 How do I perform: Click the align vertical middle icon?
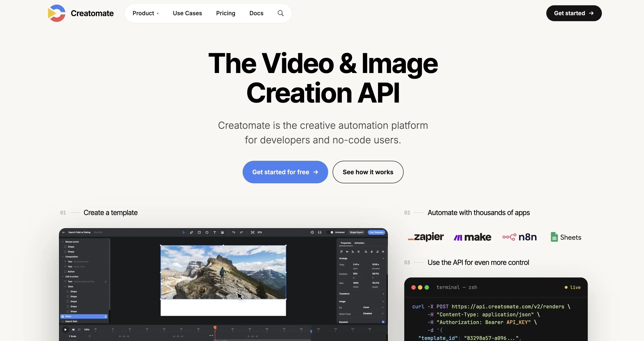[347, 251]
